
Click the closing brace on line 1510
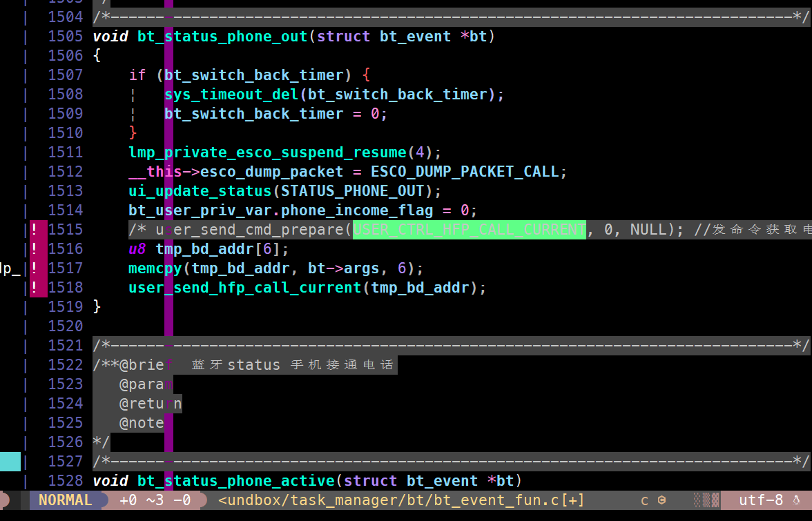pyautogui.click(x=133, y=133)
